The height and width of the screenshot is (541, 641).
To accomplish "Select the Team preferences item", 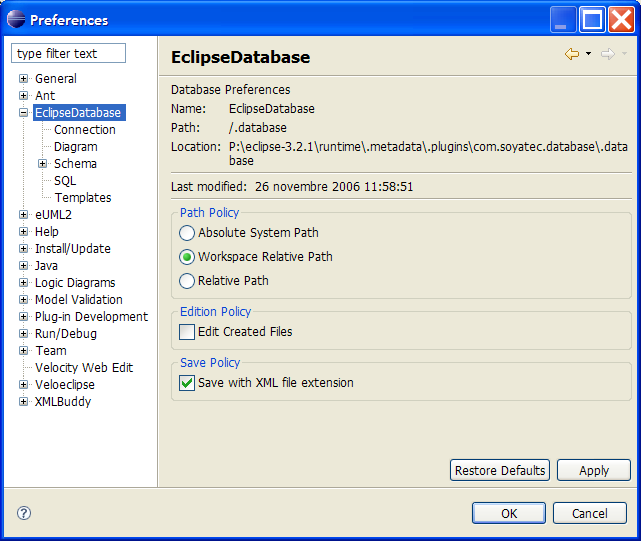I will tap(51, 351).
